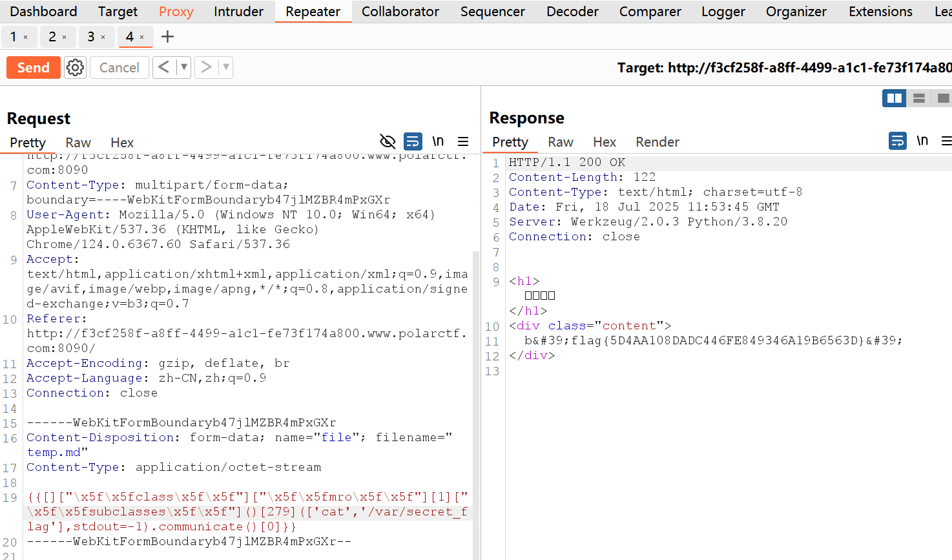Switch Request to Raw view

[78, 143]
